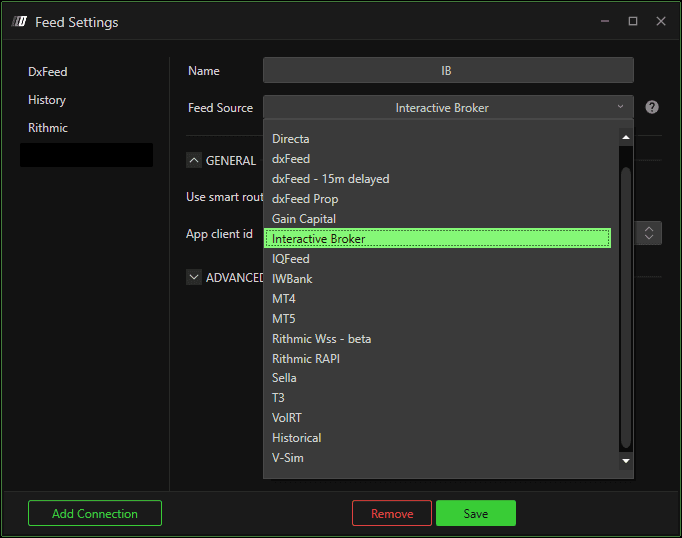682x538 pixels.
Task: Click the feed list scrollbar thumb
Action: [626, 307]
